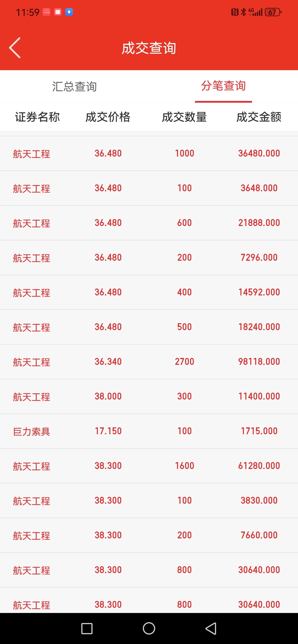Tap the NFC status icon
The height and width of the screenshot is (644, 298).
point(235,12)
